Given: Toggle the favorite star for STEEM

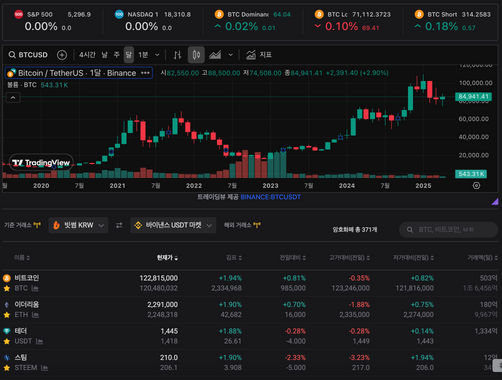Looking at the screenshot, I should click(x=7, y=368).
